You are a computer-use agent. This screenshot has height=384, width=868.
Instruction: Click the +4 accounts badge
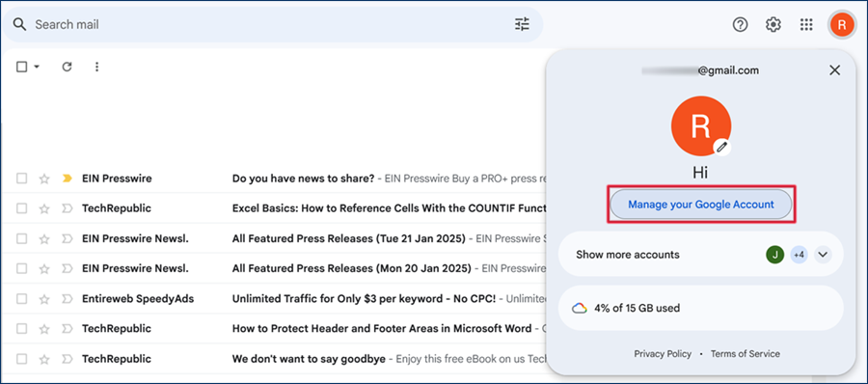pyautogui.click(x=799, y=255)
